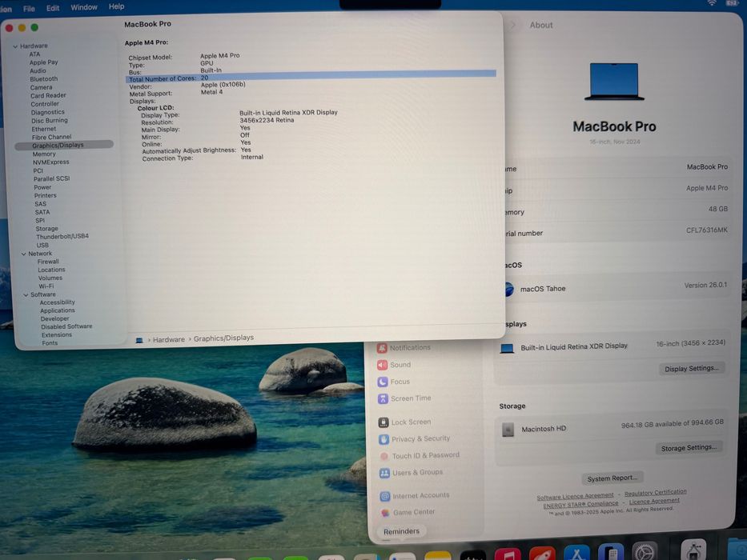Image resolution: width=747 pixels, height=560 pixels.
Task: Click the serial number value CFL76316MK
Action: coord(706,230)
